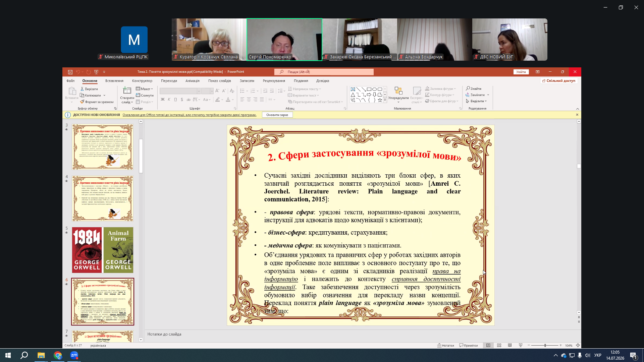This screenshot has height=362, width=644.
Task: Create a new slide (Створити слайд)
Action: point(127,96)
